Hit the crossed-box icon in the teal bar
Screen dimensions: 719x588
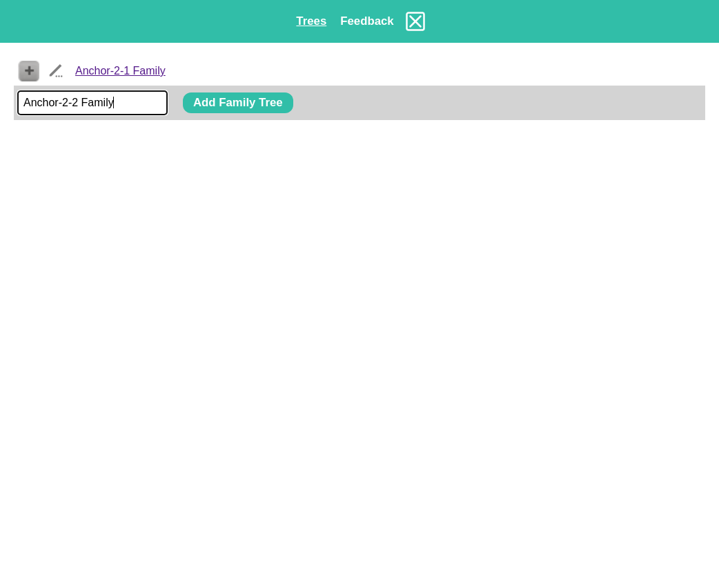[415, 21]
